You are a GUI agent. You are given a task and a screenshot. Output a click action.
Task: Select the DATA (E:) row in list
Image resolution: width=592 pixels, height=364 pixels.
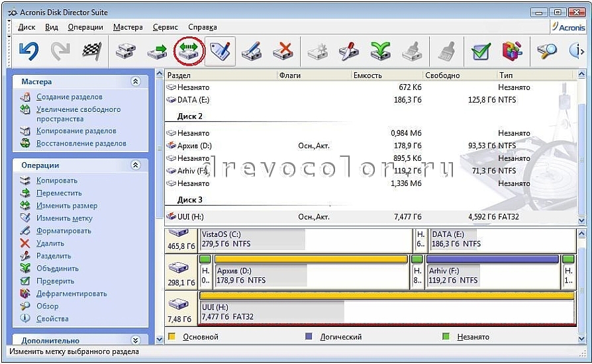point(370,100)
